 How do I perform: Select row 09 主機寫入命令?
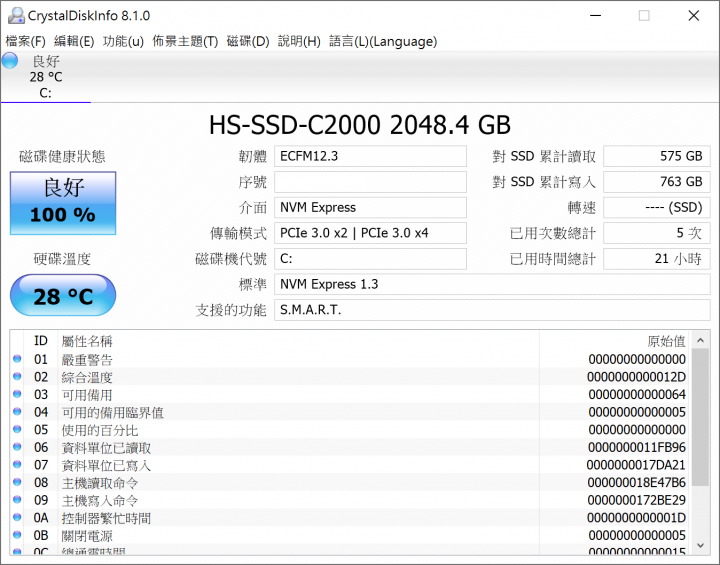pos(350,500)
